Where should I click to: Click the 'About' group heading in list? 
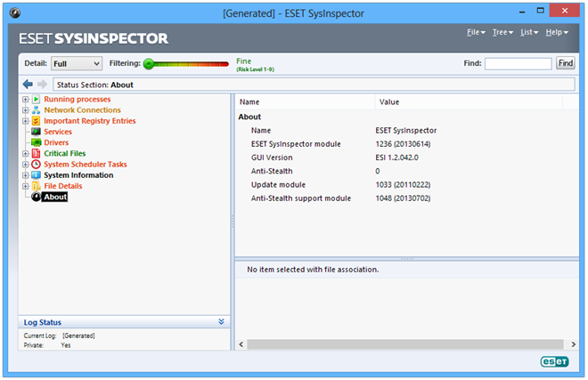(x=249, y=117)
